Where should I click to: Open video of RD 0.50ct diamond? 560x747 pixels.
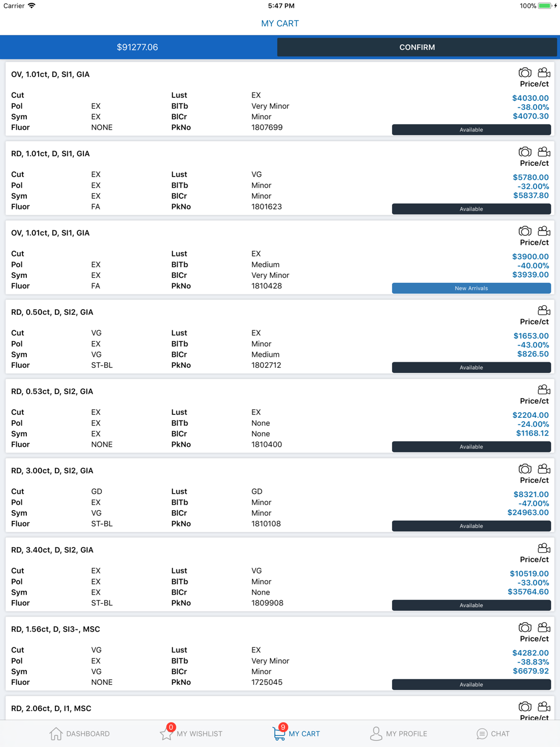pyautogui.click(x=544, y=311)
